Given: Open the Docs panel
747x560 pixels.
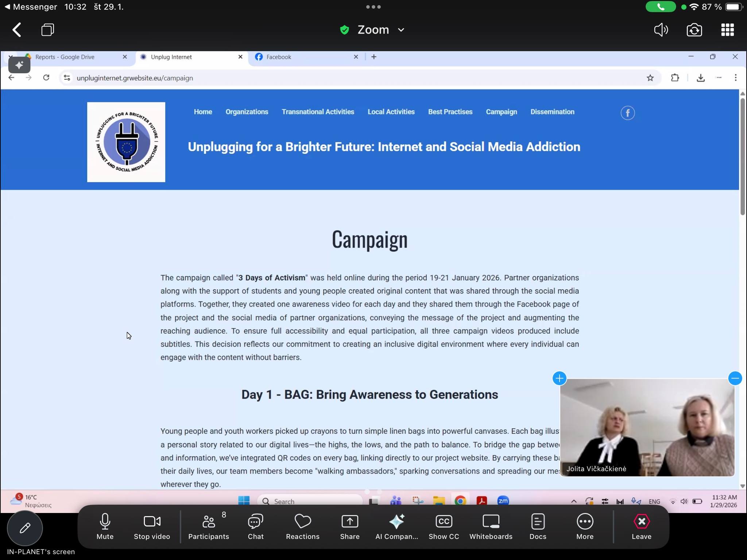Looking at the screenshot, I should 538,526.
